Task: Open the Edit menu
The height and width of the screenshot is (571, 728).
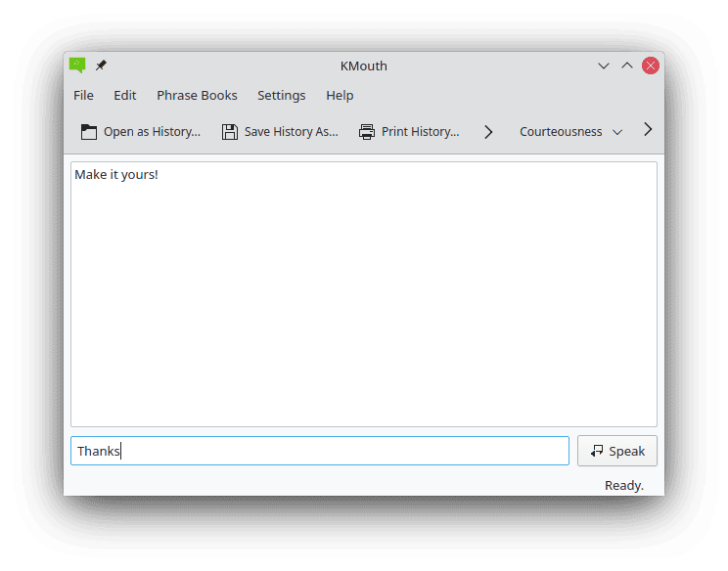Action: [x=125, y=95]
